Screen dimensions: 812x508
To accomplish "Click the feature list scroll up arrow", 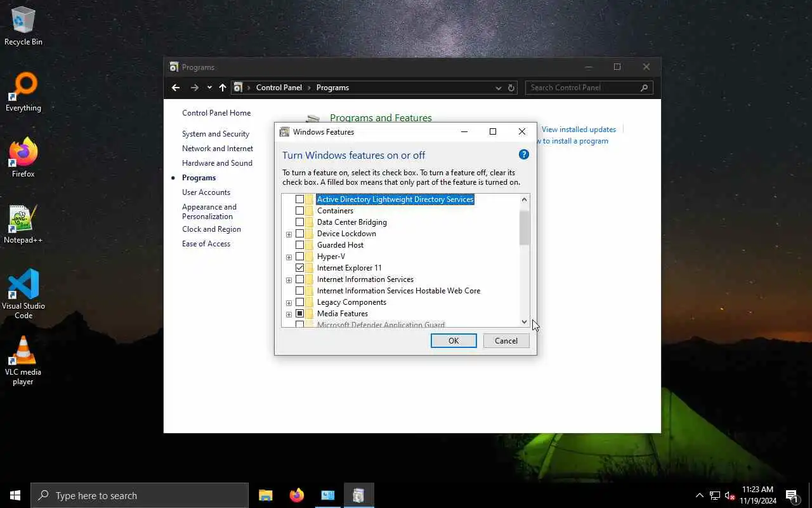I will (x=524, y=199).
